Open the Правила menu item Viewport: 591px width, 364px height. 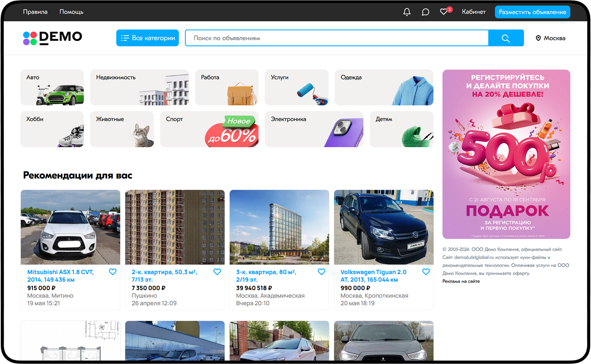[x=35, y=12]
